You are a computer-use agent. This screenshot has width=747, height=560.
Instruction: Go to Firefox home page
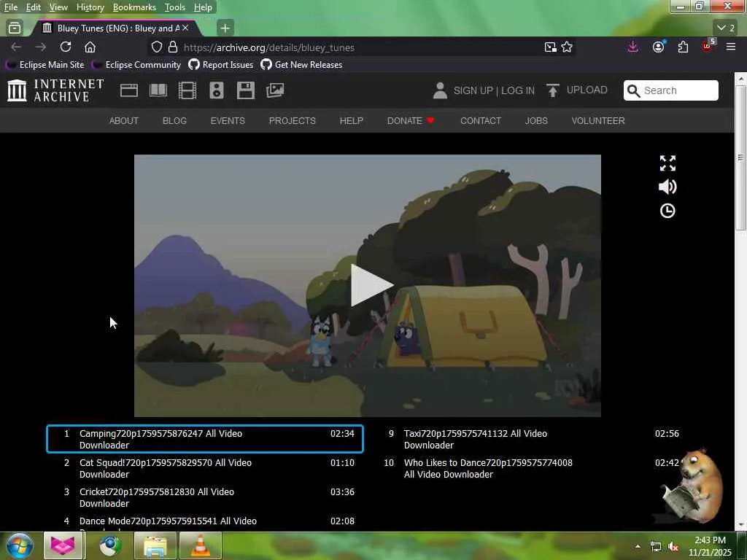coord(90,47)
